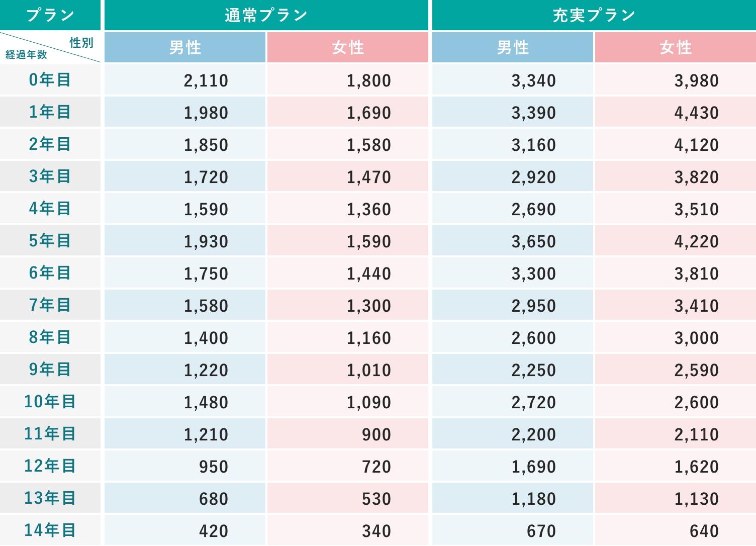Screen dimensions: 756x546
Task: Click 女性 header under 通常プラン
Action: (x=348, y=48)
